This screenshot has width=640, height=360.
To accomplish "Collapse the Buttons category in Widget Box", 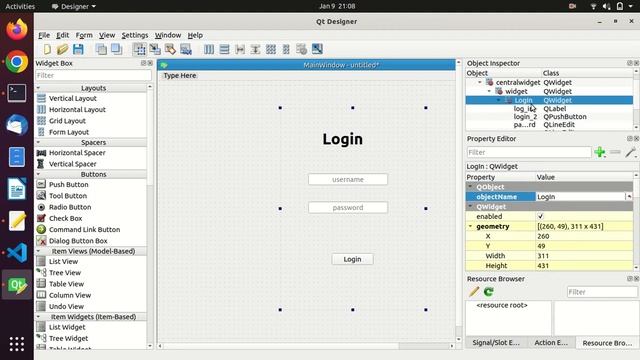I will point(38,174).
